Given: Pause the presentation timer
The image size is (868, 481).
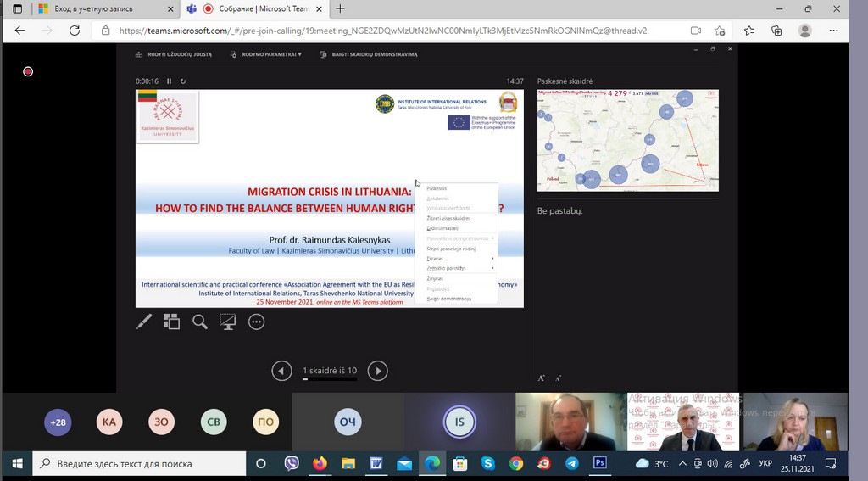Looking at the screenshot, I should coord(169,81).
